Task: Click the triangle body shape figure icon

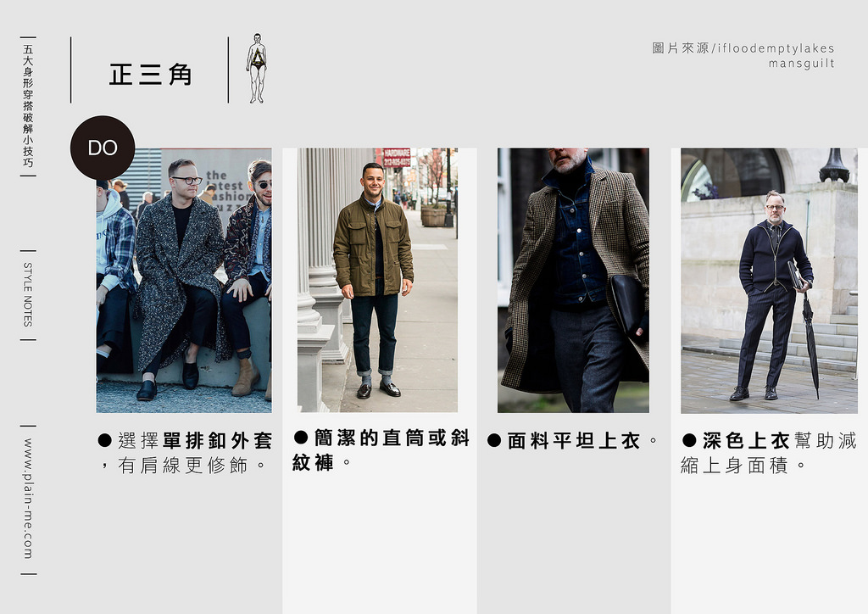Action: tap(256, 69)
